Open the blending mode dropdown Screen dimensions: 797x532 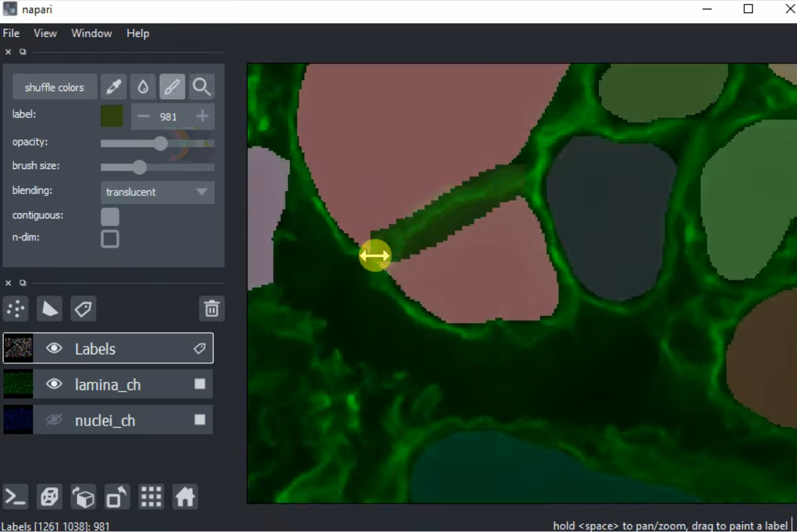(157, 192)
